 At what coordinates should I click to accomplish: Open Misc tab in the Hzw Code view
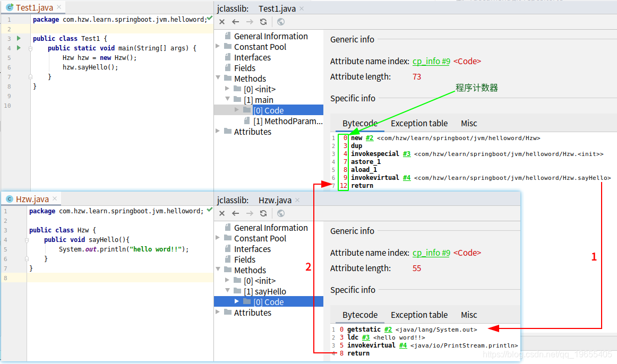[x=469, y=315]
